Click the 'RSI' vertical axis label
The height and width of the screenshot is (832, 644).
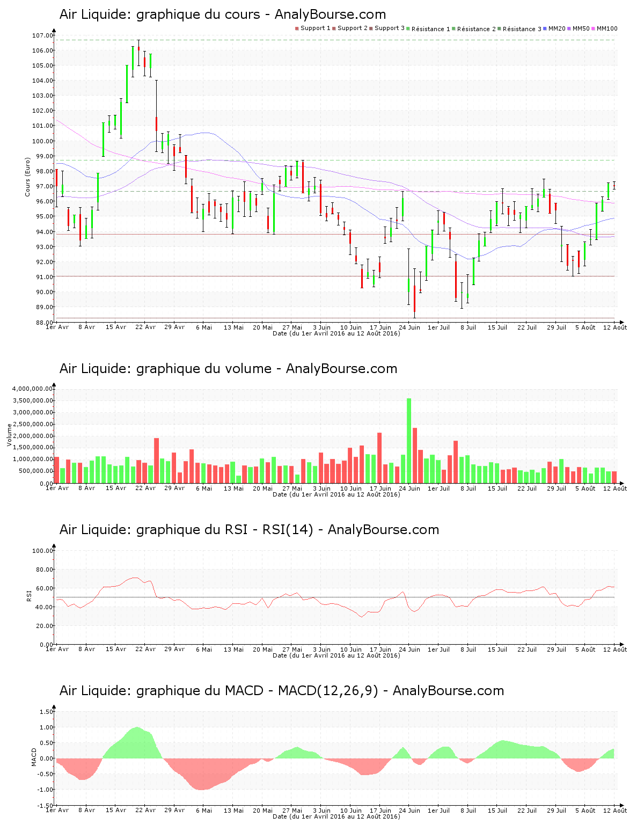click(29, 595)
